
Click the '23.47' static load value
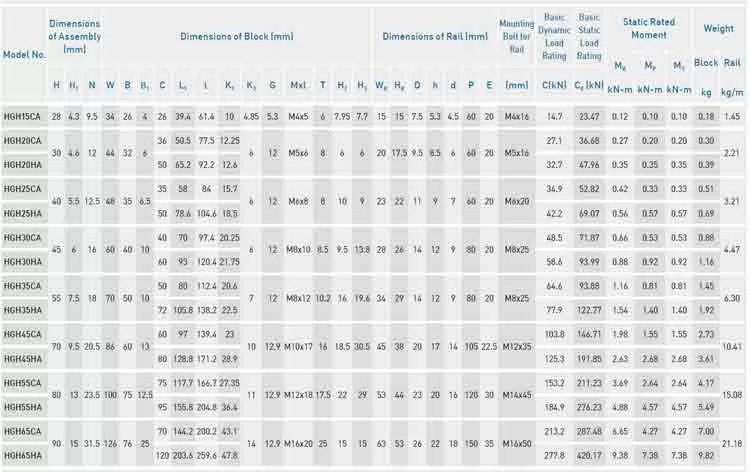tap(589, 116)
